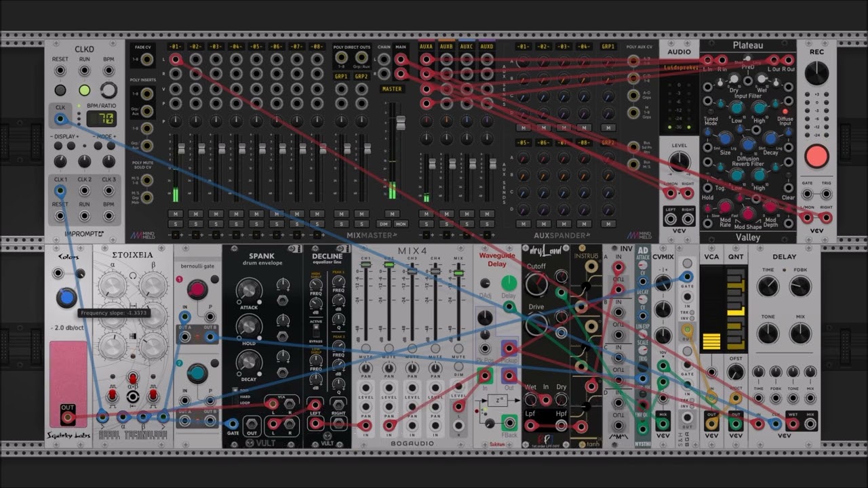This screenshot has height=488, width=868.
Task: Open the MASTER label menu
Action: [x=392, y=89]
